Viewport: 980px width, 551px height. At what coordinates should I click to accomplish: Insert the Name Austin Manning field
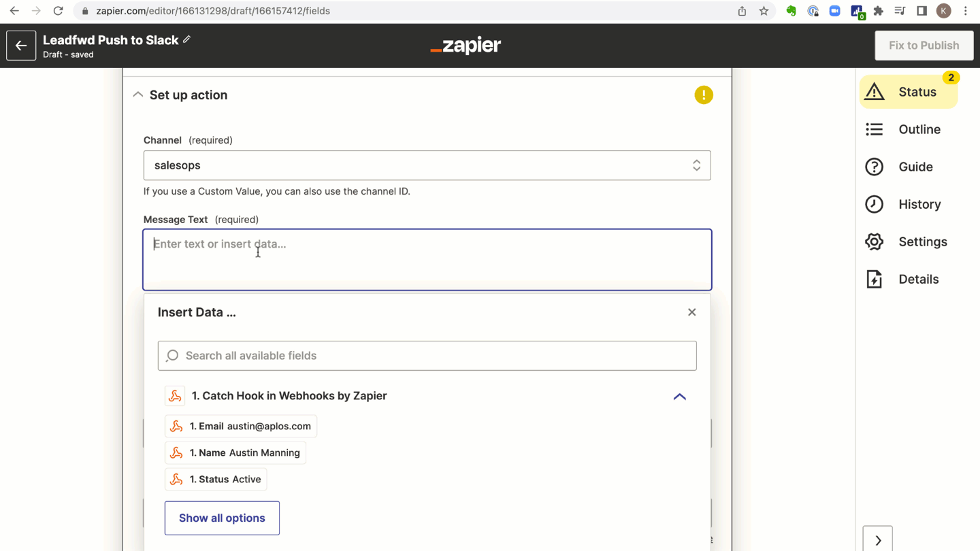(235, 453)
